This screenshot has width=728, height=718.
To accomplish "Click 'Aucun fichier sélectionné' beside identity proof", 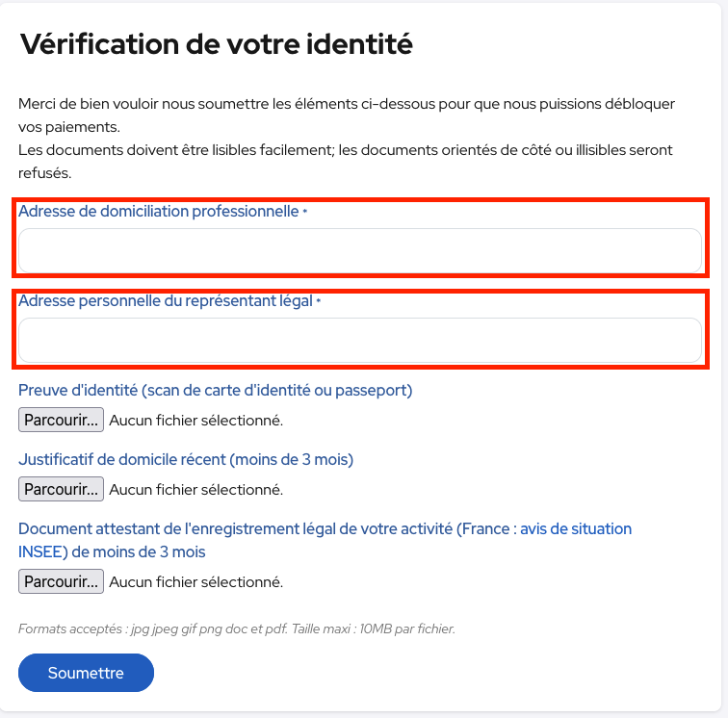I will (x=195, y=421).
